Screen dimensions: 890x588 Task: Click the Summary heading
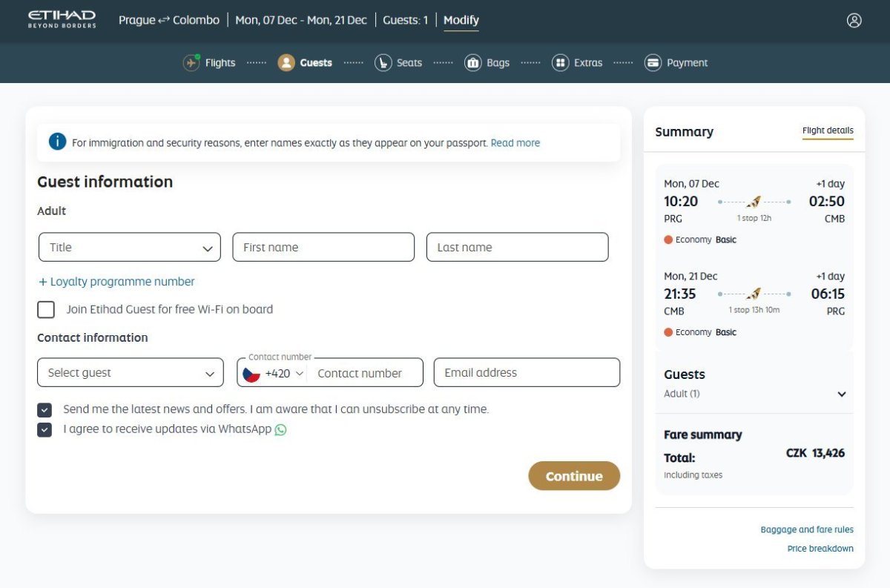[684, 132]
